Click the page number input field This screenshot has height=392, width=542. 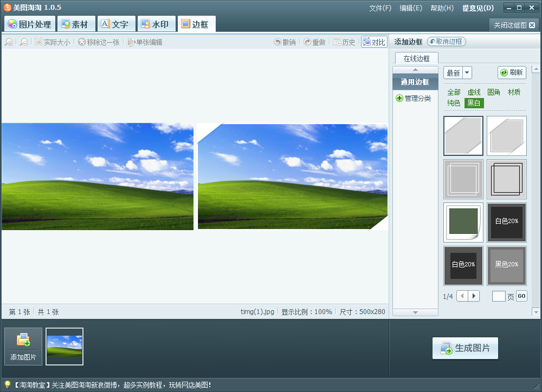click(x=499, y=296)
